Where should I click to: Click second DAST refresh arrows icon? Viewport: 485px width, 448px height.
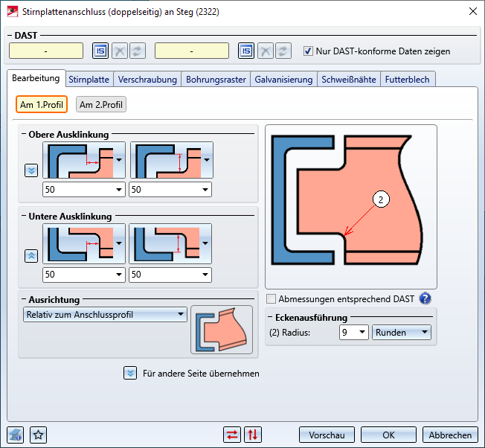[283, 51]
